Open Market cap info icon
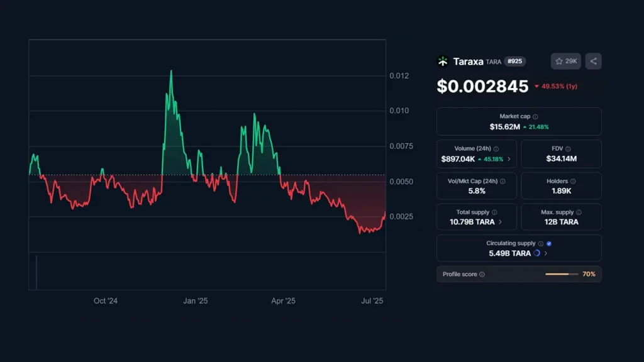 coord(535,116)
